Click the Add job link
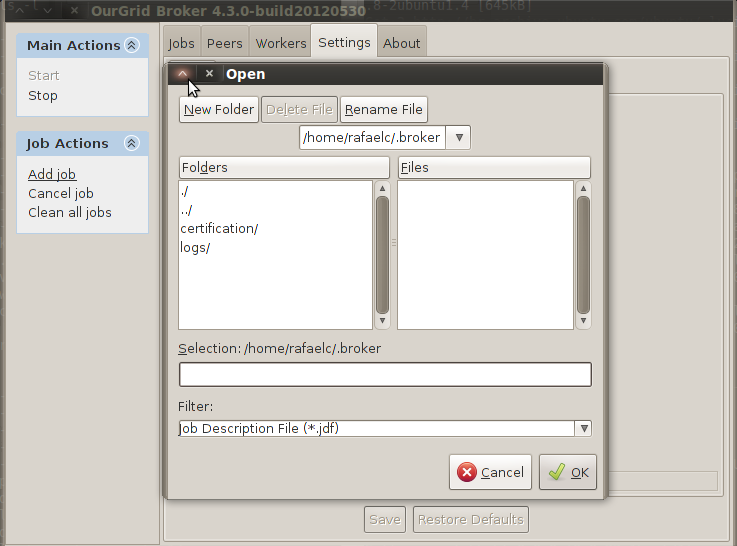The height and width of the screenshot is (546, 737). 52,174
